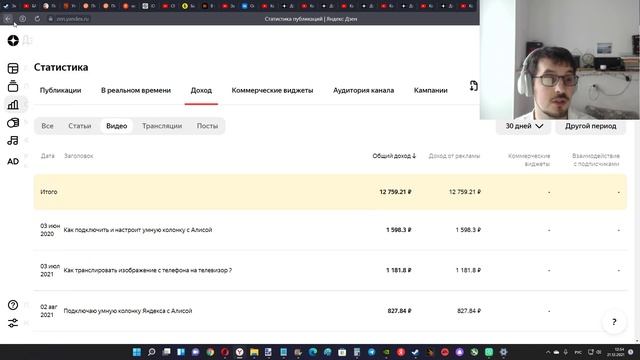Image resolution: width=640 pixels, height=360 pixels.
Task: Reload the page with refresh icon
Action: (37, 19)
